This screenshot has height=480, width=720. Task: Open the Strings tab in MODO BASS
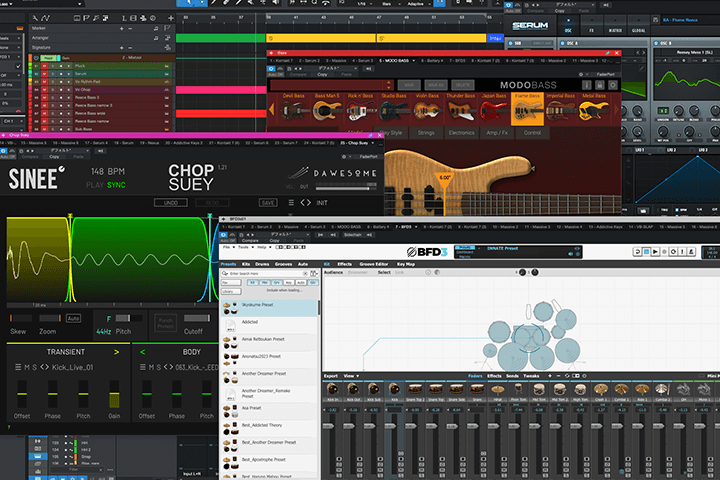pos(426,133)
